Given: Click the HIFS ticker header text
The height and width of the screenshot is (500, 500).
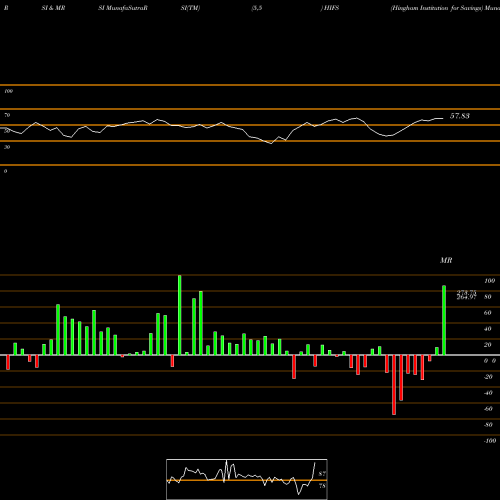Looking at the screenshot, I should point(331,8).
